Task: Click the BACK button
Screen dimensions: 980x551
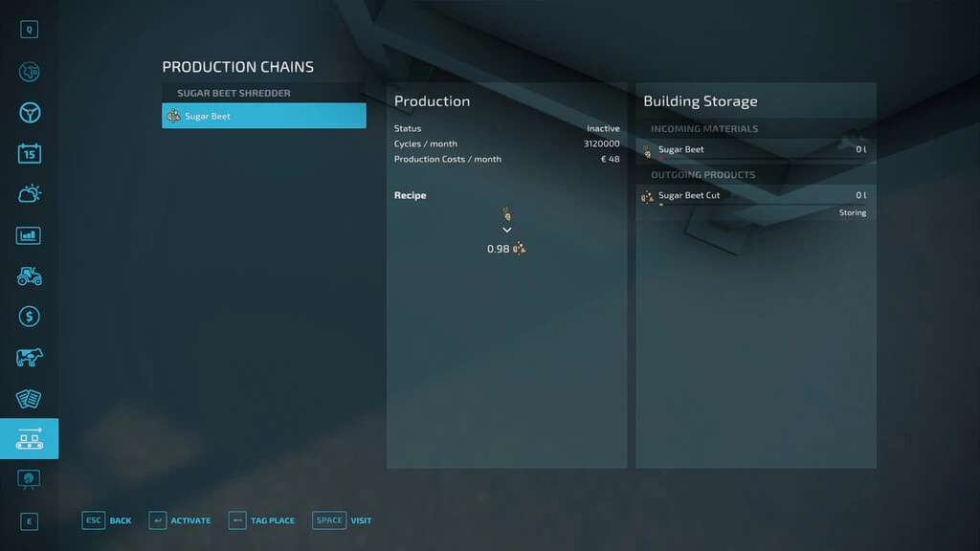Action: tap(107, 520)
